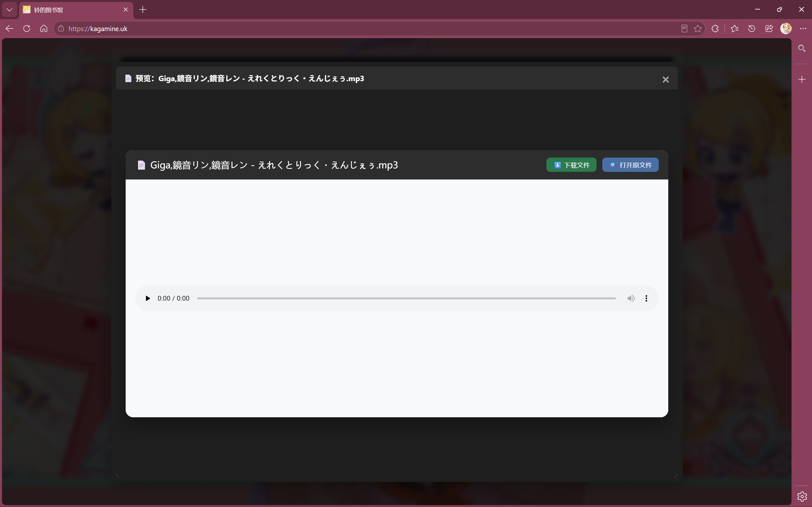Screen dimensions: 812x507
Task: Open the favorites list
Action: tap(735, 29)
